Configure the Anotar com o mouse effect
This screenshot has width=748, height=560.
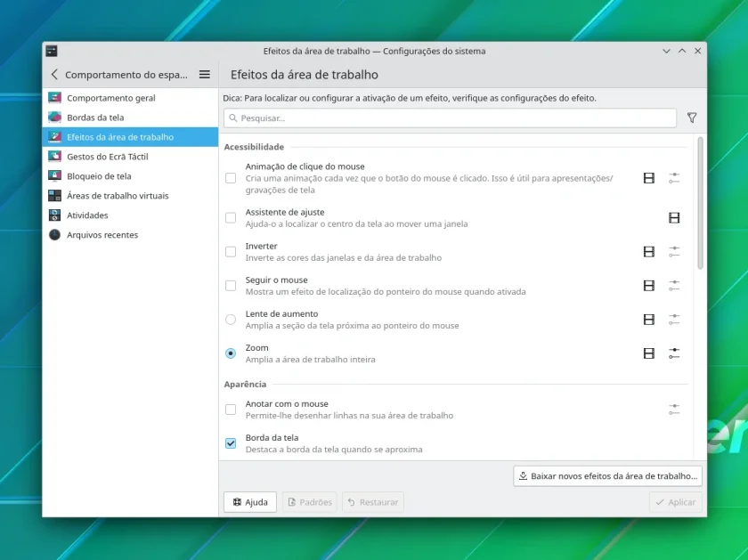(673, 410)
